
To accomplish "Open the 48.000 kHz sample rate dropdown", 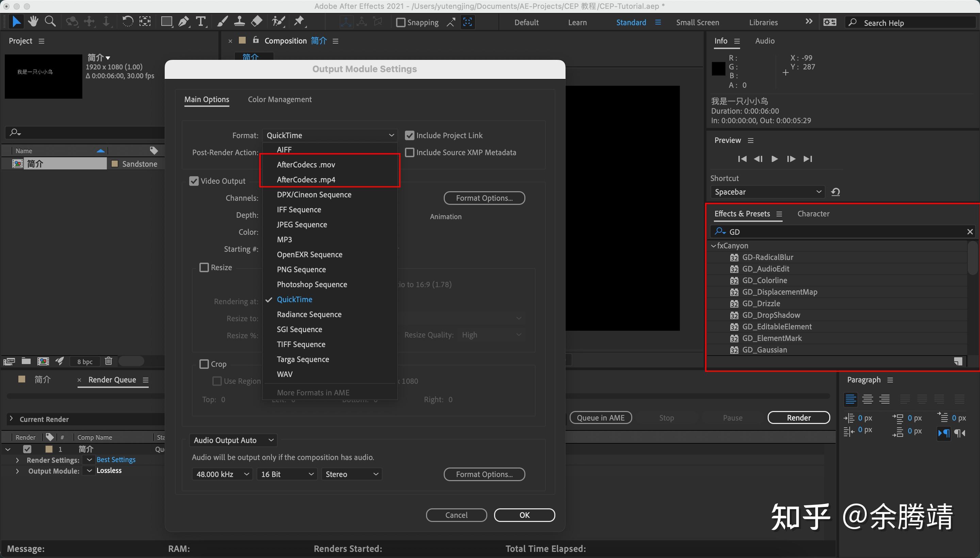I will click(x=222, y=474).
